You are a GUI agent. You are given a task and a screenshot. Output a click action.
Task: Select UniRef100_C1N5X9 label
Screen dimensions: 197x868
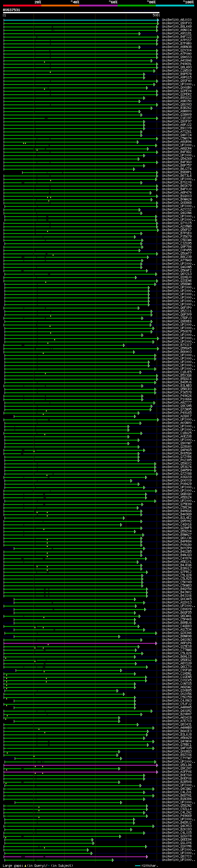coord(177,71)
